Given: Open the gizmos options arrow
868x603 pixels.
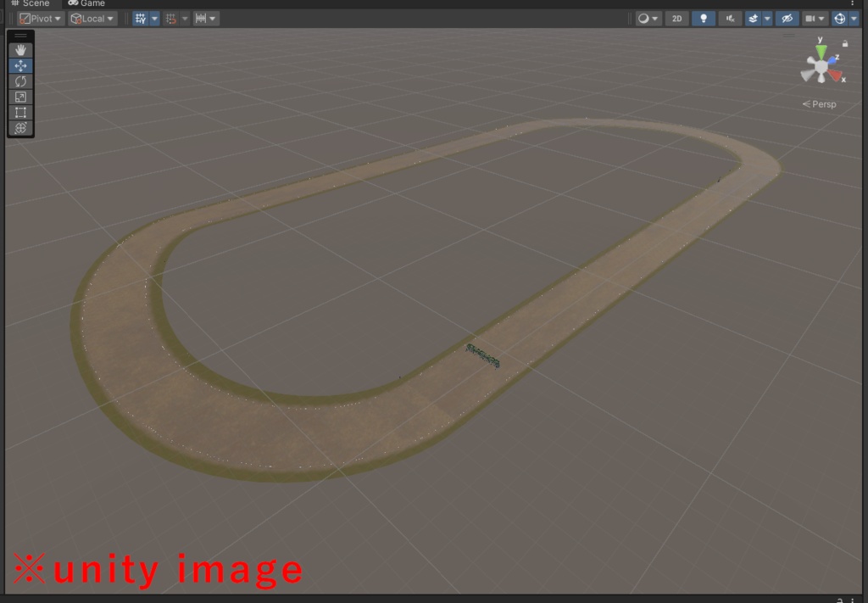Looking at the screenshot, I should pyautogui.click(x=854, y=19).
